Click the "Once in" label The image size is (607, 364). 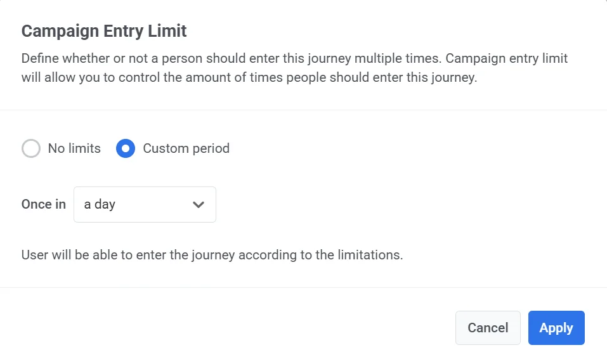click(x=44, y=204)
